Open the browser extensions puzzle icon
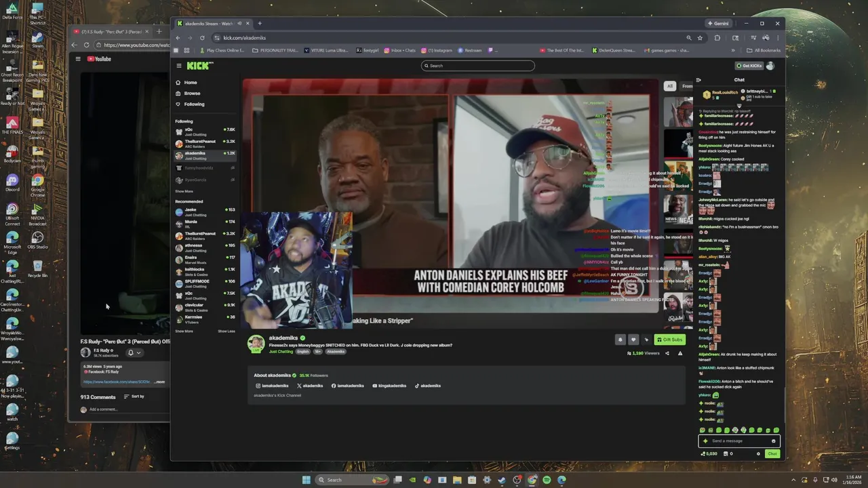The width and height of the screenshot is (868, 488). click(717, 38)
